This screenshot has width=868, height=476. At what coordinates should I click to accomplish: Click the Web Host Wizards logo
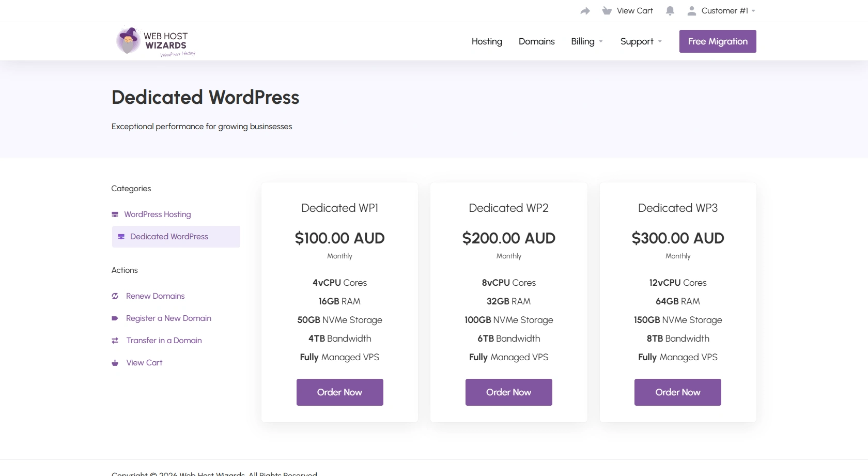[156, 41]
